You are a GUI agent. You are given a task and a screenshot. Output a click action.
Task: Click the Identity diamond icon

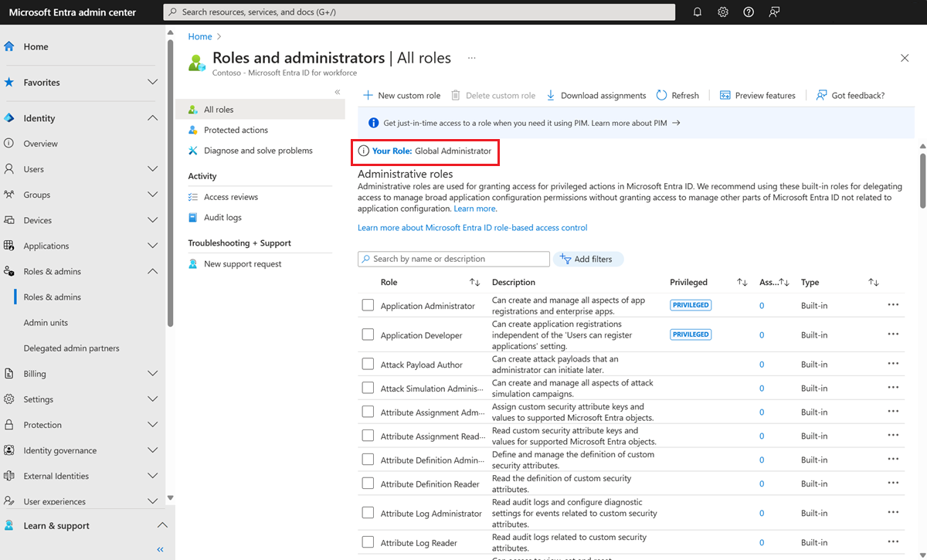tap(9, 118)
